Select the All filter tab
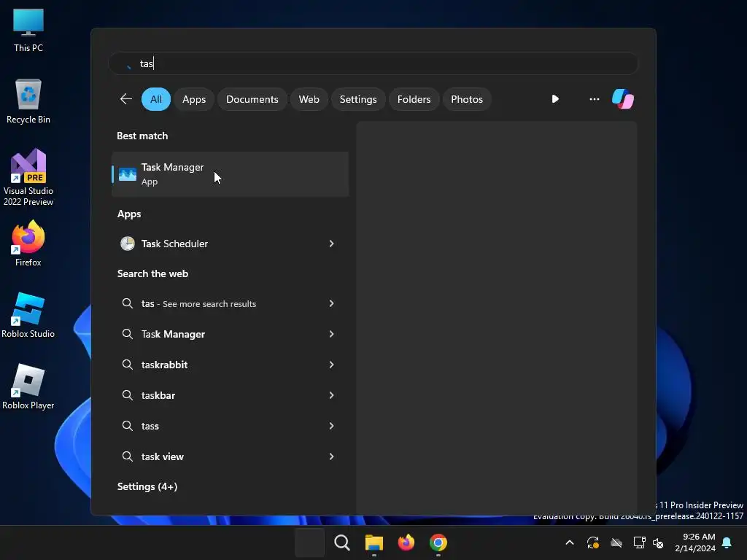747x560 pixels. [156, 99]
